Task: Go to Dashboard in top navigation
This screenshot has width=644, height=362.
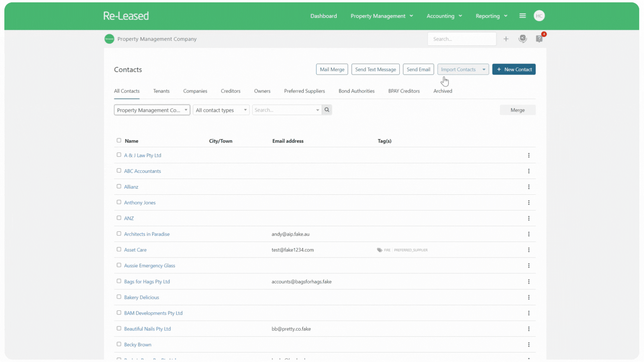Action: pyautogui.click(x=323, y=16)
